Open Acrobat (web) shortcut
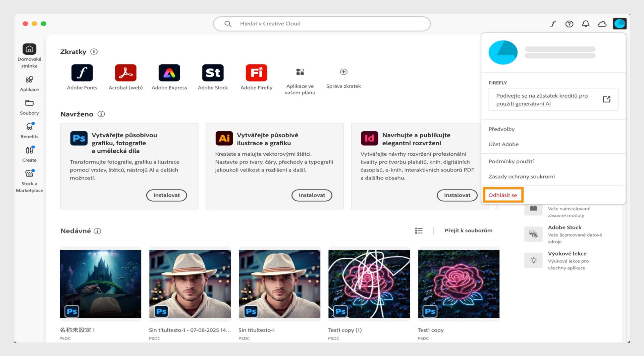Screen dimensions: 644x356 [125, 72]
